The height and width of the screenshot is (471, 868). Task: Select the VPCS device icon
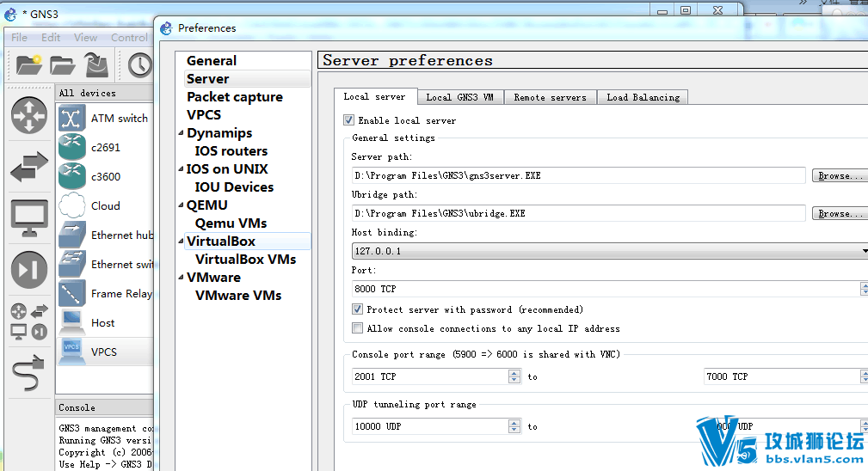tap(72, 352)
